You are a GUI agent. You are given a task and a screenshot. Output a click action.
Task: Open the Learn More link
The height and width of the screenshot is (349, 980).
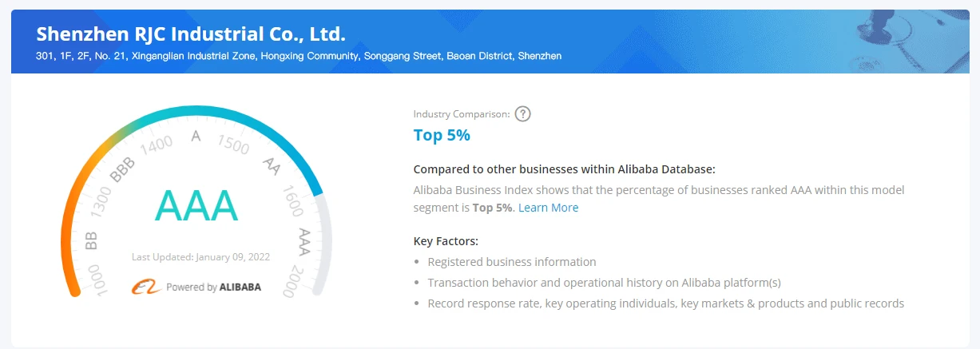point(548,208)
